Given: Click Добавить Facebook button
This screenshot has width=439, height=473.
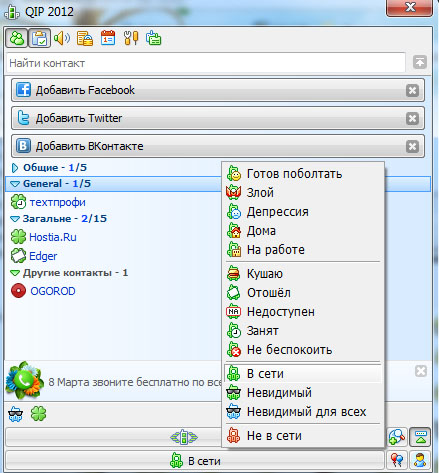Looking at the screenshot, I should click(x=218, y=90).
